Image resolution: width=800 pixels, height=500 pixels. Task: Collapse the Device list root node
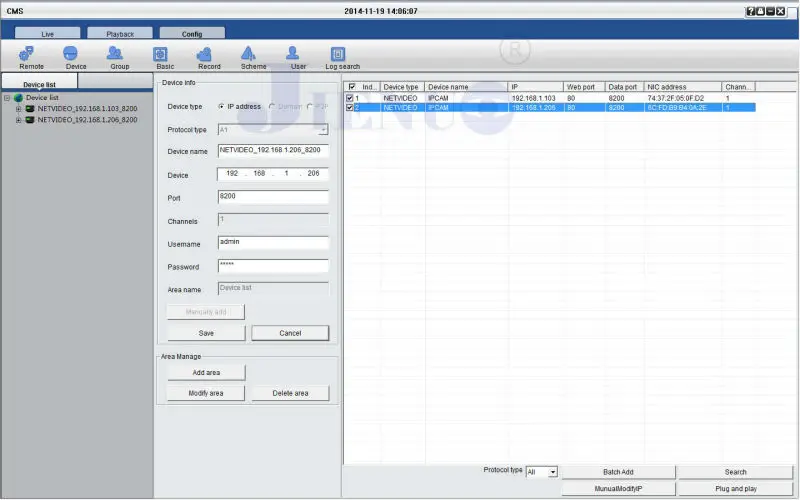(x=7, y=98)
